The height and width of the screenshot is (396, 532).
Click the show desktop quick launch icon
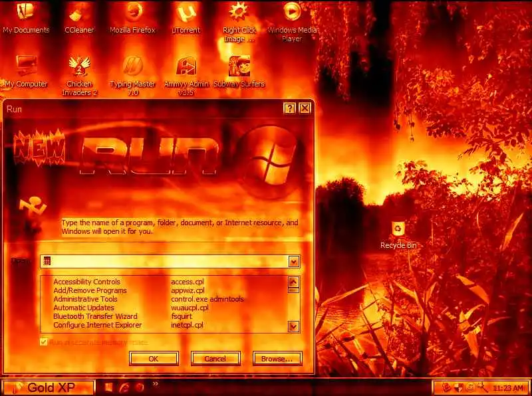108,387
